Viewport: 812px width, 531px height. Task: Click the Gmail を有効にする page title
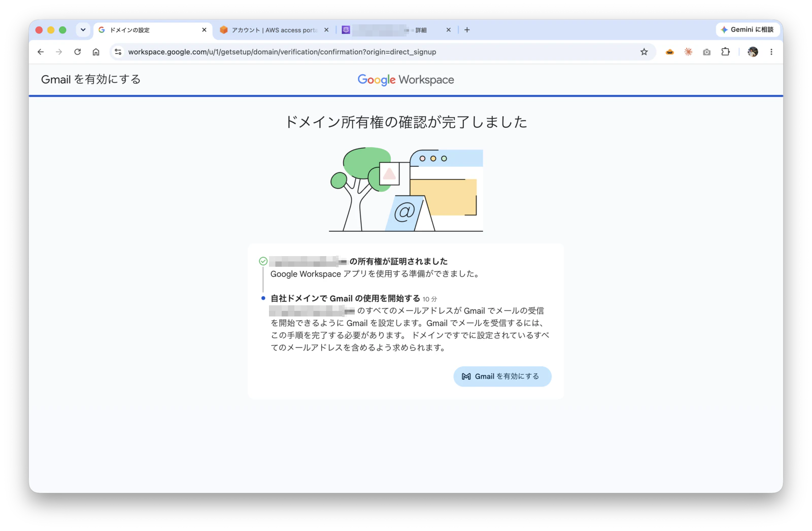[x=91, y=79]
